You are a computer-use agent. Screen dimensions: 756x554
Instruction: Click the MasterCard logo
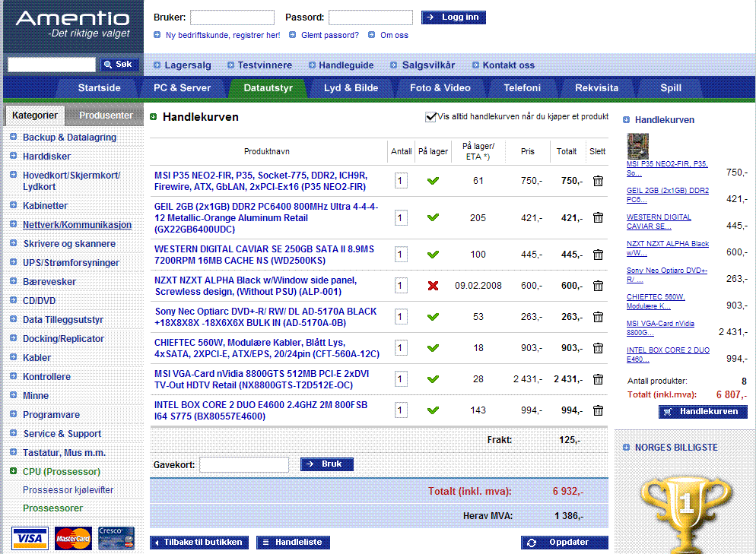click(73, 538)
